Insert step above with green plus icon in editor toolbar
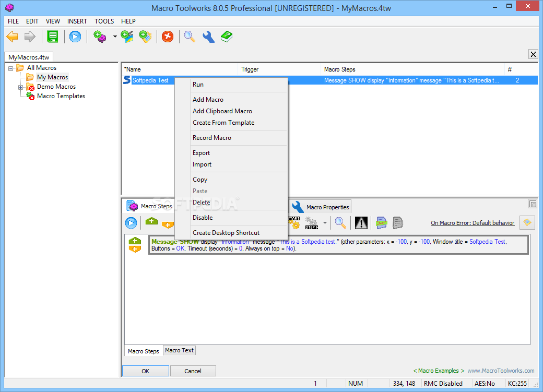The width and height of the screenshot is (543, 392). (151, 221)
